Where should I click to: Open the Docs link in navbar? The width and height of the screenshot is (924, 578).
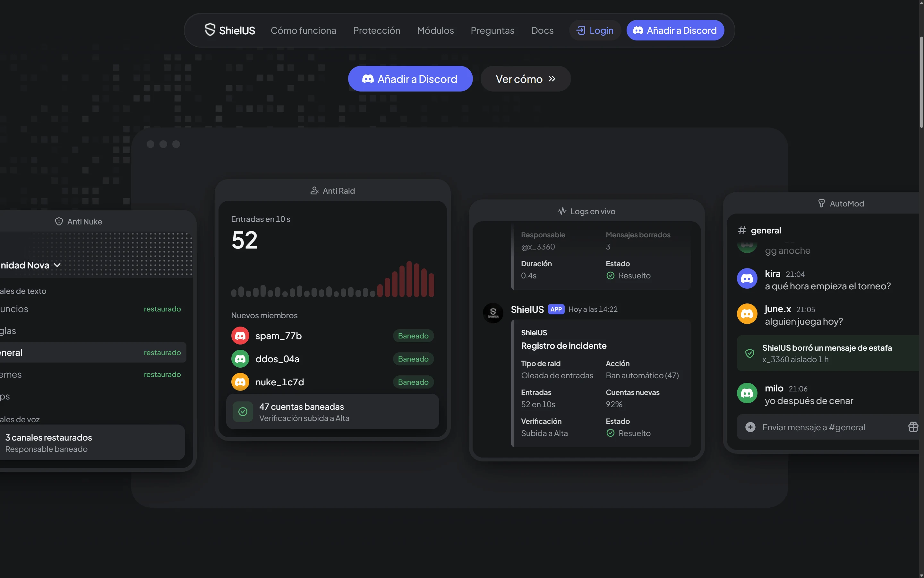click(x=542, y=30)
